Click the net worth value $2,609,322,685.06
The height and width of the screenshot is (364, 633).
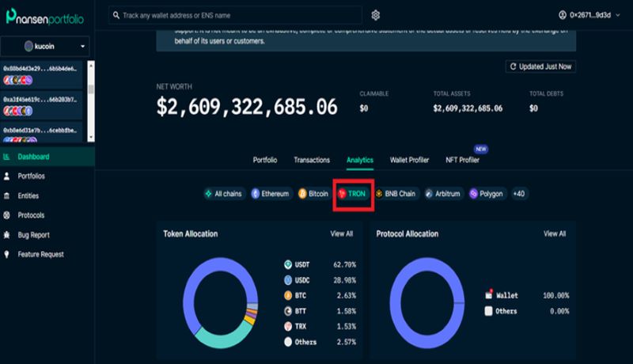(x=247, y=107)
